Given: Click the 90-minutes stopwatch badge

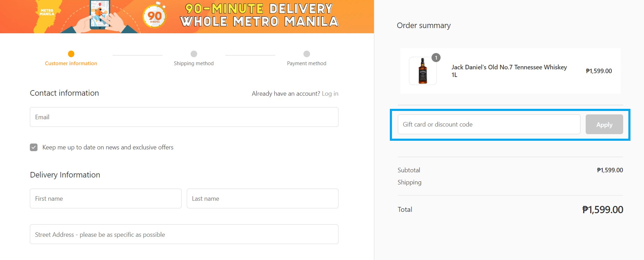Looking at the screenshot, I should tap(154, 16).
